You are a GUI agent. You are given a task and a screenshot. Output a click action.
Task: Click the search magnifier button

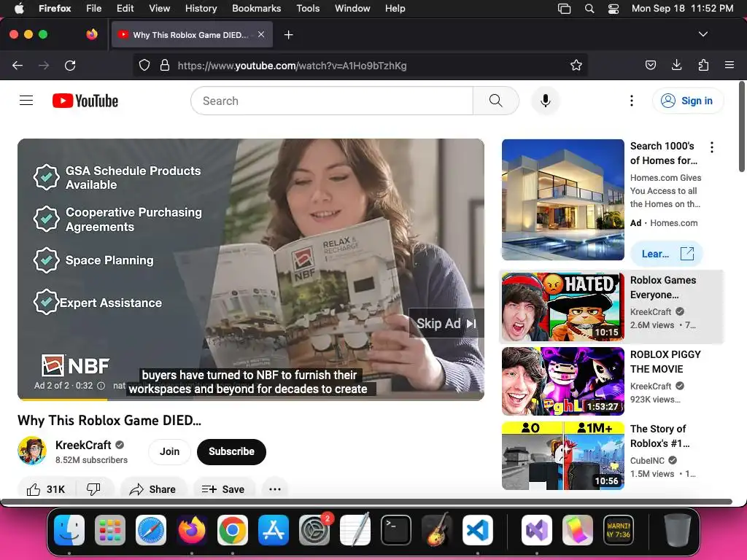496,101
